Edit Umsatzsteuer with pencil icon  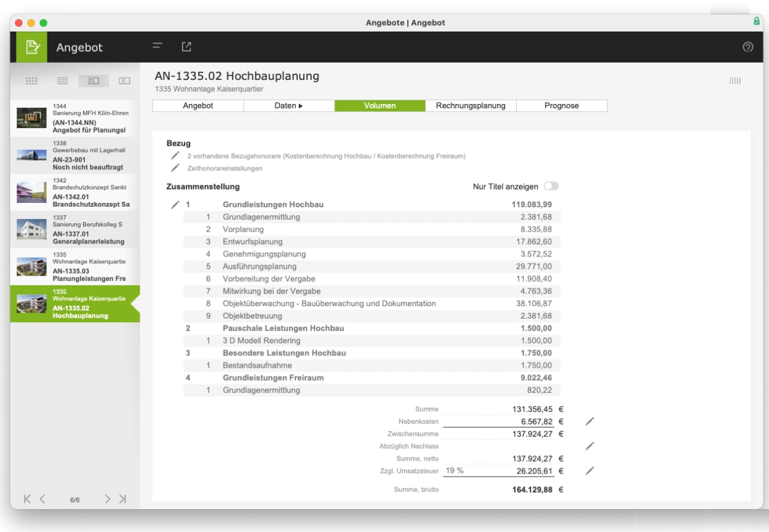pyautogui.click(x=590, y=470)
